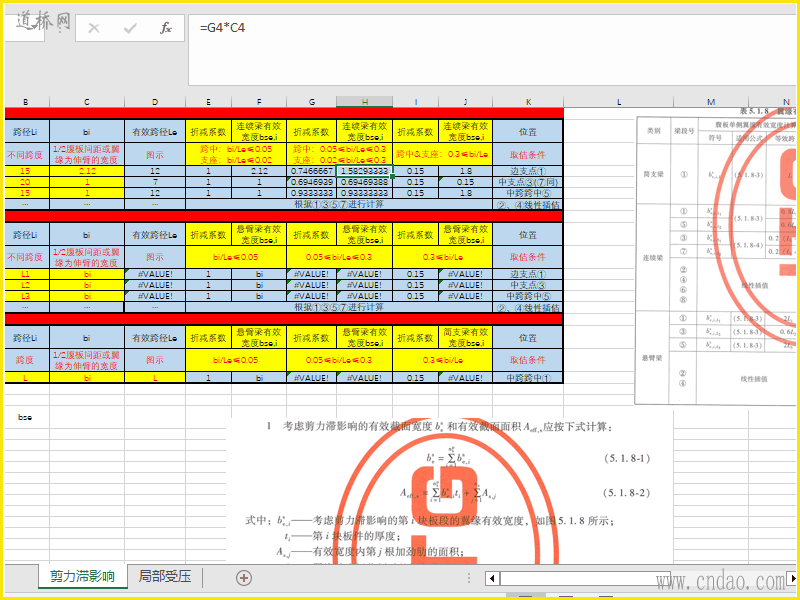The image size is (800, 600).
Task: Click the formula bar Enter checkmark icon
Action: coord(130,28)
